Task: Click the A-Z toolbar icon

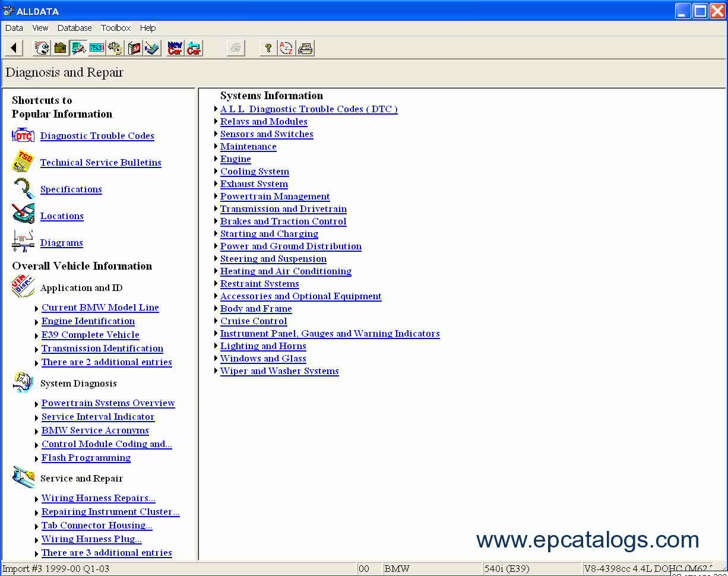Action: 286,48
